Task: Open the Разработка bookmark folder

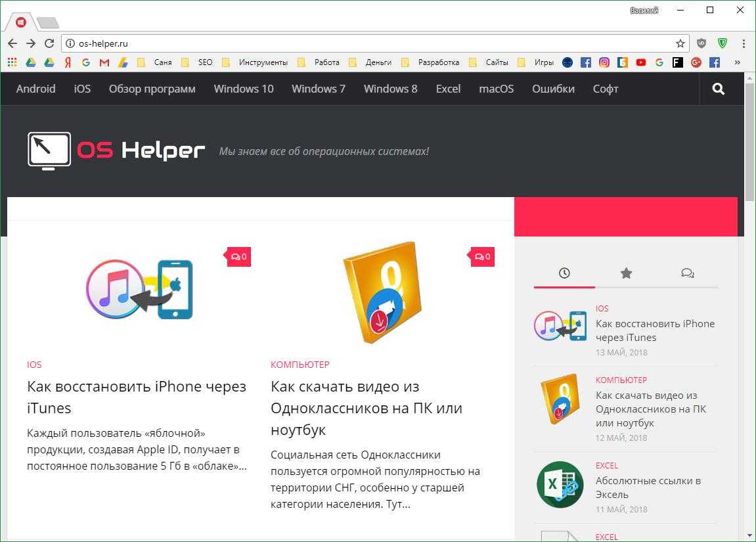Action: [431, 62]
